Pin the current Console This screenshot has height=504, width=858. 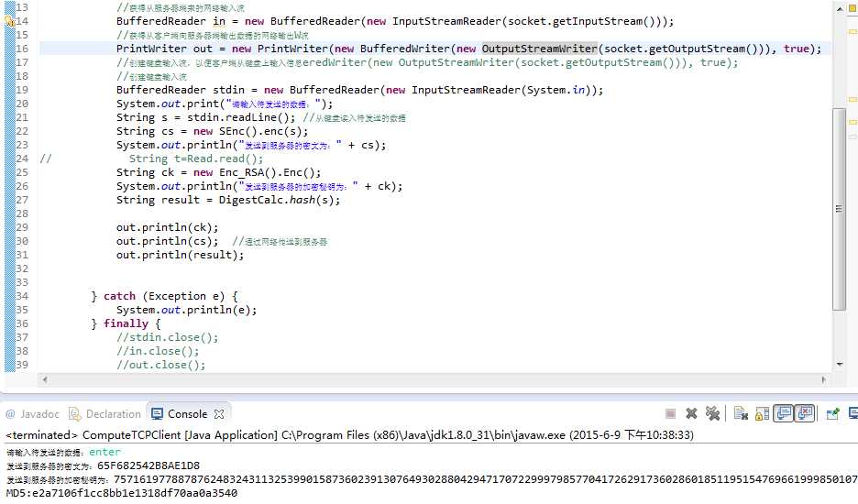[832, 413]
